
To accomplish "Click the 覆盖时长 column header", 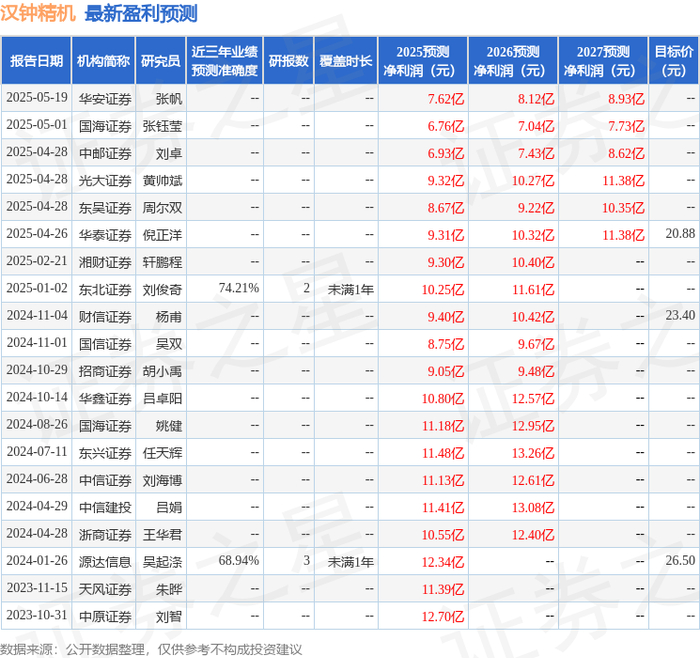I will pyautogui.click(x=346, y=61).
